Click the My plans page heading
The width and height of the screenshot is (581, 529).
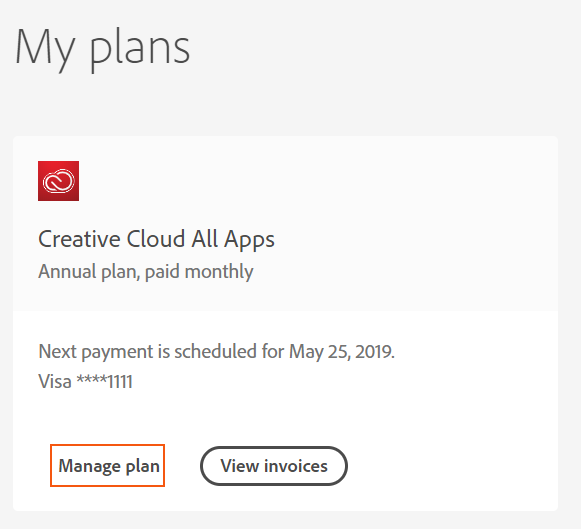click(x=103, y=48)
